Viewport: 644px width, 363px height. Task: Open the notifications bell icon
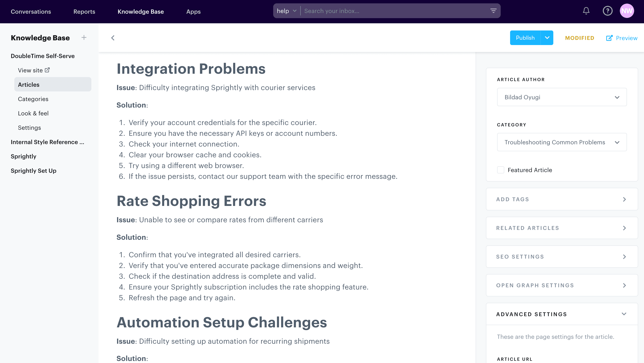pos(586,11)
